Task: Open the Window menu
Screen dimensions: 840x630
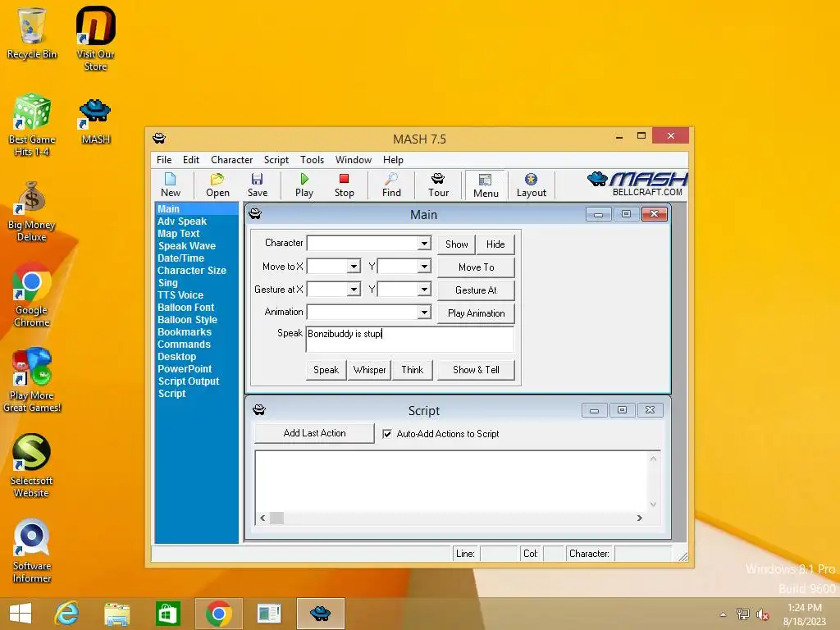Action: pos(353,160)
